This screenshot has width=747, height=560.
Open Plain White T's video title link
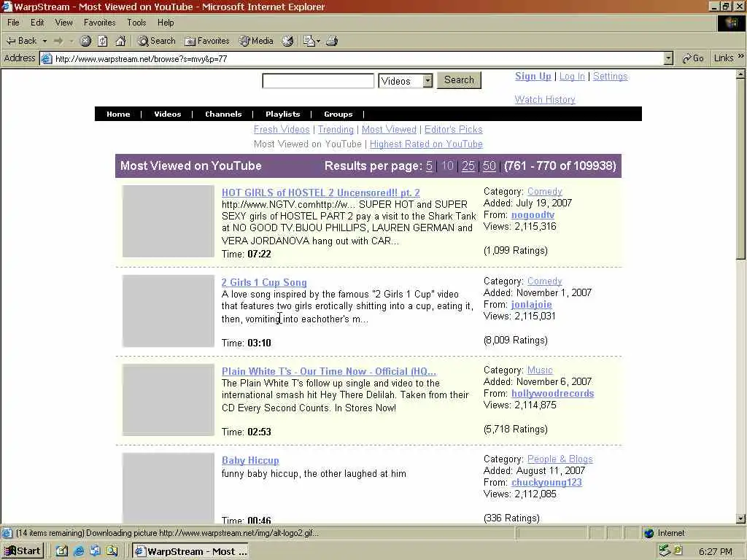(x=329, y=371)
